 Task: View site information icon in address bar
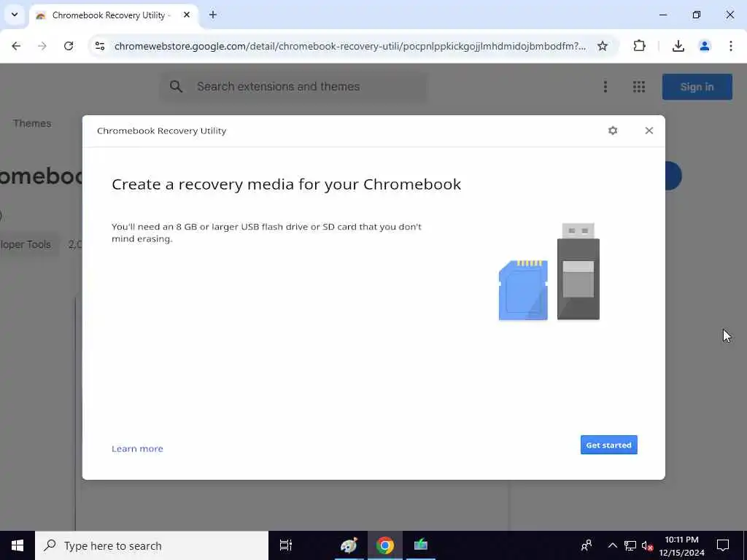99,46
